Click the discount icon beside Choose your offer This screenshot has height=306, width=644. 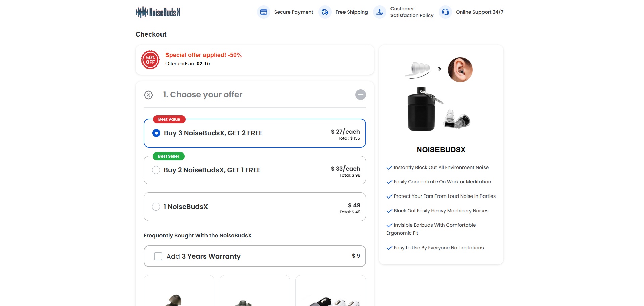coord(148,95)
